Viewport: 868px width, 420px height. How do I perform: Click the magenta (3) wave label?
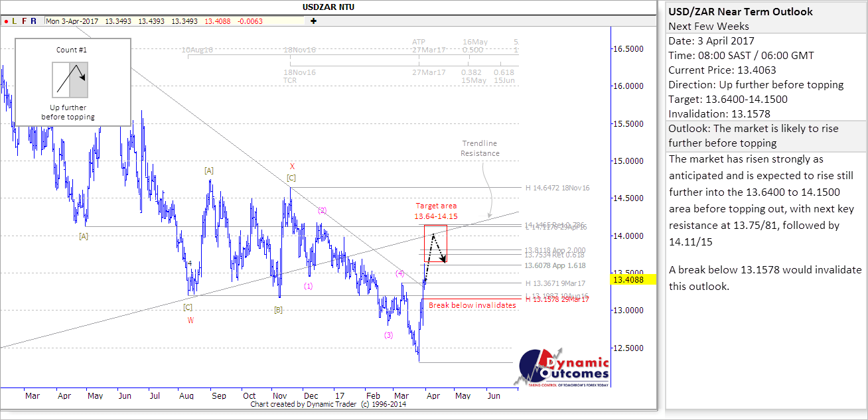(388, 335)
